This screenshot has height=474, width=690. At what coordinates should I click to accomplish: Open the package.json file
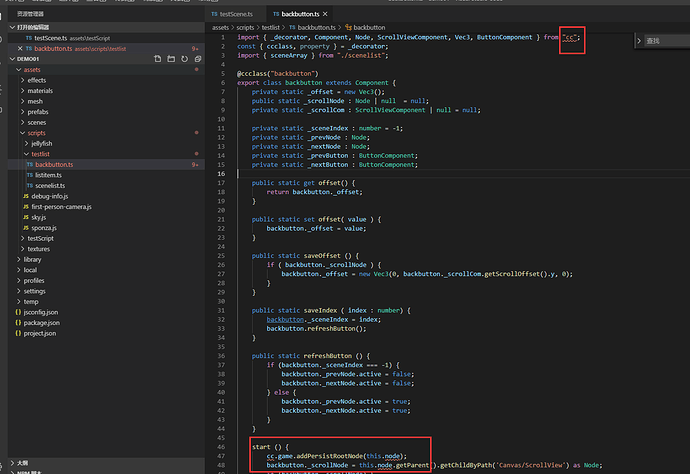click(x=42, y=323)
